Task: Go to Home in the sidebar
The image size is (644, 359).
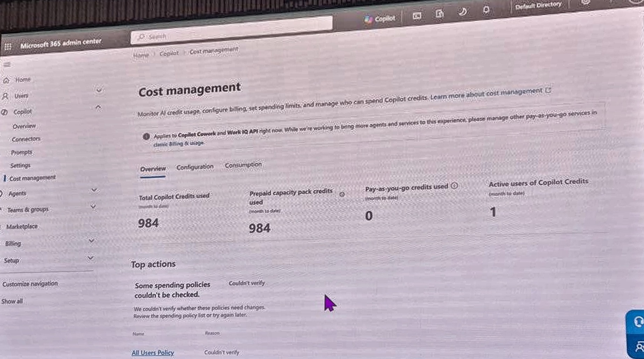Action: (23, 80)
